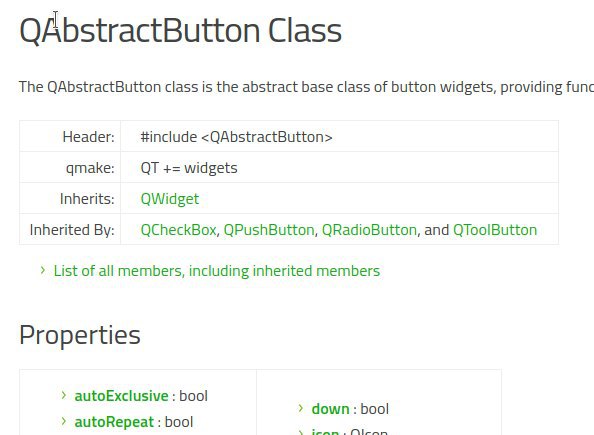
Task: Click the QT += widgets qmake text
Action: 189,168
